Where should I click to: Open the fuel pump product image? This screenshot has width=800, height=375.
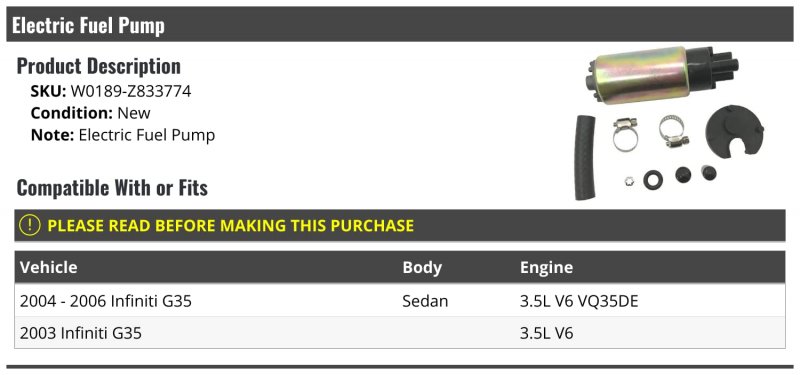668,123
